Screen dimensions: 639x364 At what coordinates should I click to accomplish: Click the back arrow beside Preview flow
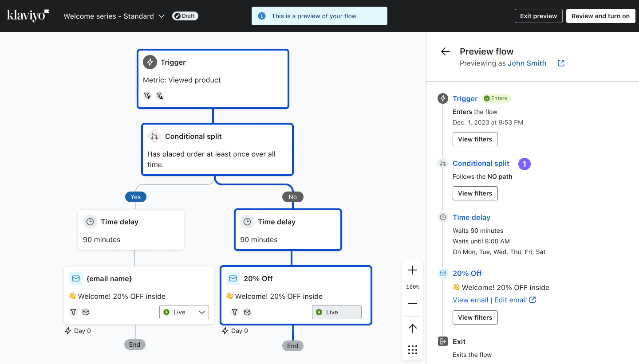(445, 51)
